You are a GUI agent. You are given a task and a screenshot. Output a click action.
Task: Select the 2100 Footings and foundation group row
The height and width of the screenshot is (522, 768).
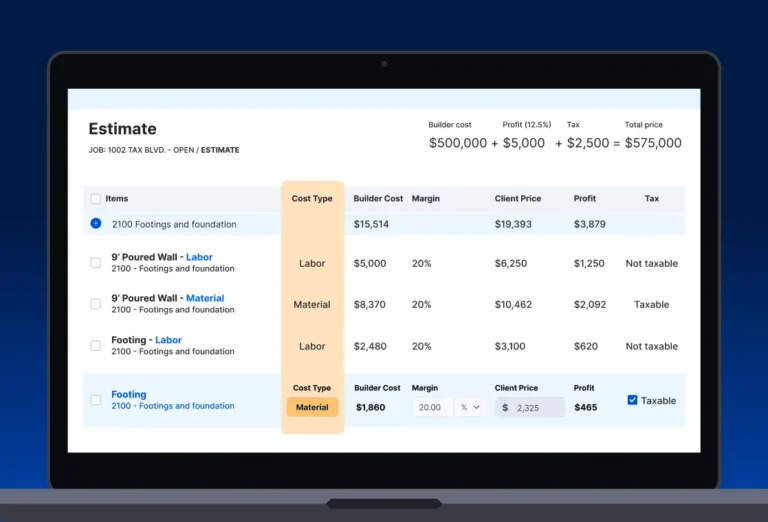point(384,224)
